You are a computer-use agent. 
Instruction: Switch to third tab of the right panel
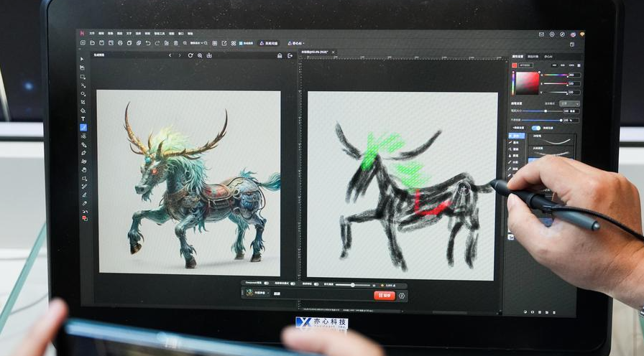[x=548, y=57]
